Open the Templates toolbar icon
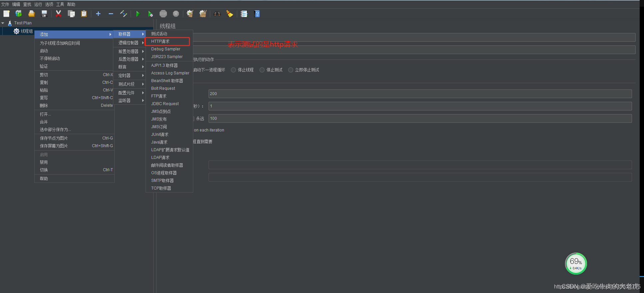This screenshot has width=644, height=293. pyautogui.click(x=19, y=14)
